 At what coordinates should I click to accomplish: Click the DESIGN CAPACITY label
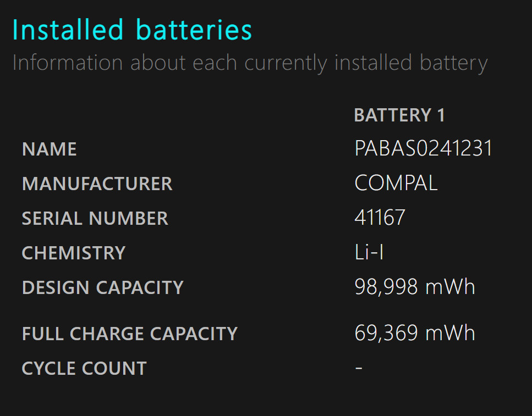102,287
